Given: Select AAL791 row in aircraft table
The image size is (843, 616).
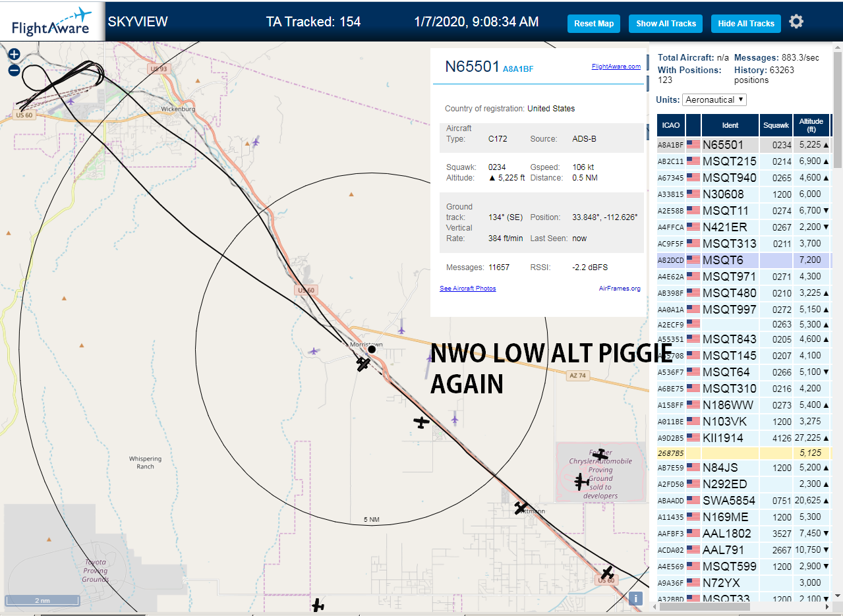Looking at the screenshot, I should coord(743,550).
